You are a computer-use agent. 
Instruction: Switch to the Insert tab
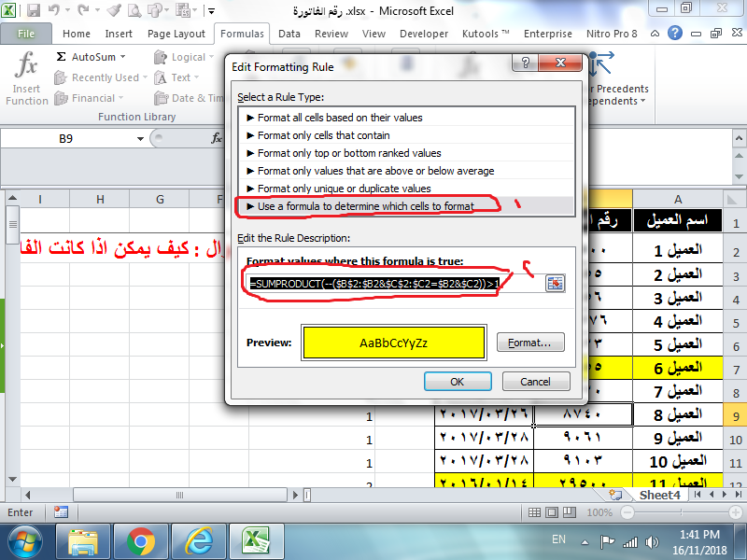point(119,34)
